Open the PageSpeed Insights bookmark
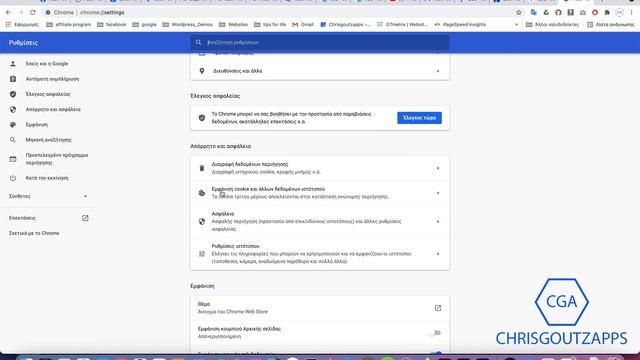Screen dimensions: 640x360 460,24
